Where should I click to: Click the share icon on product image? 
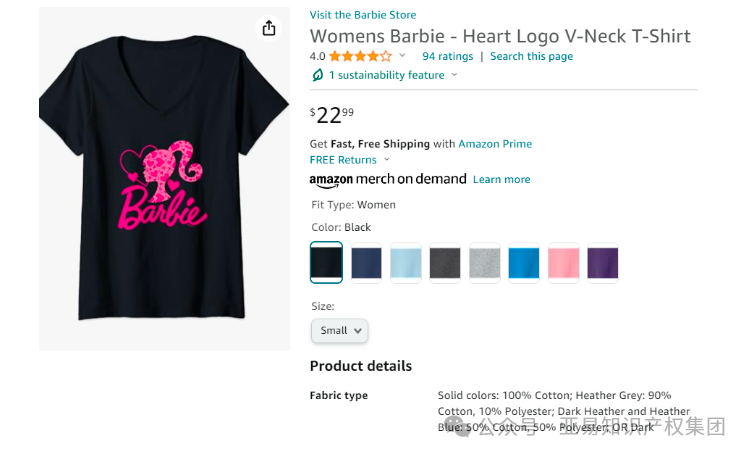(268, 29)
